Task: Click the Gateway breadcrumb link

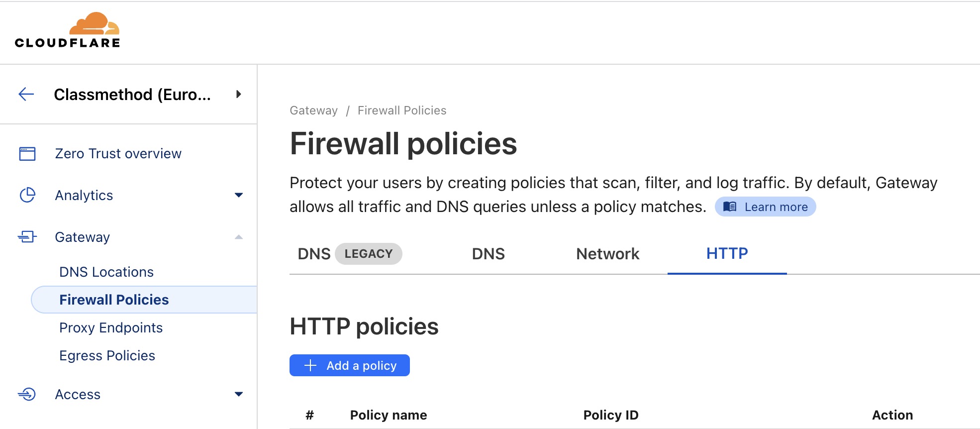Action: pyautogui.click(x=313, y=110)
